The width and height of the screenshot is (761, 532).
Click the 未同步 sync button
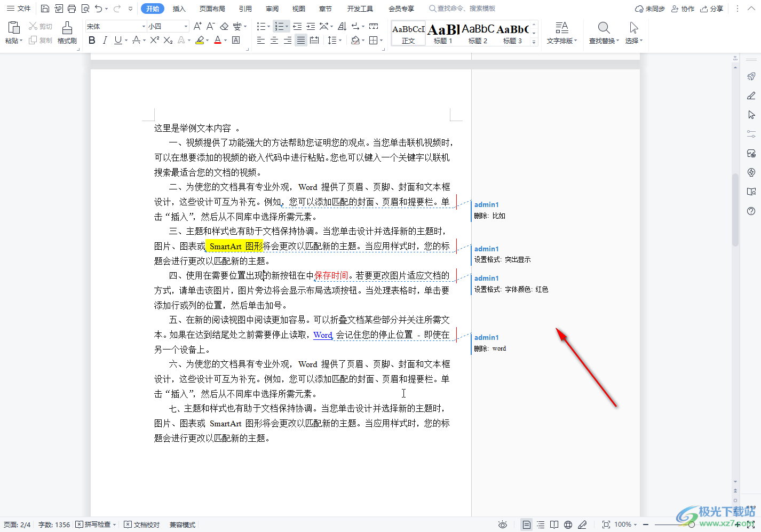649,9
